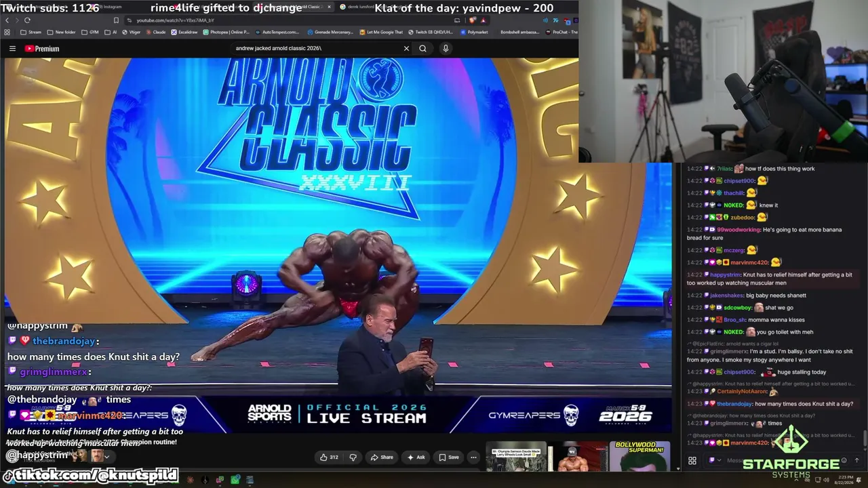Go back in the browser
868x488 pixels.
click(7, 20)
